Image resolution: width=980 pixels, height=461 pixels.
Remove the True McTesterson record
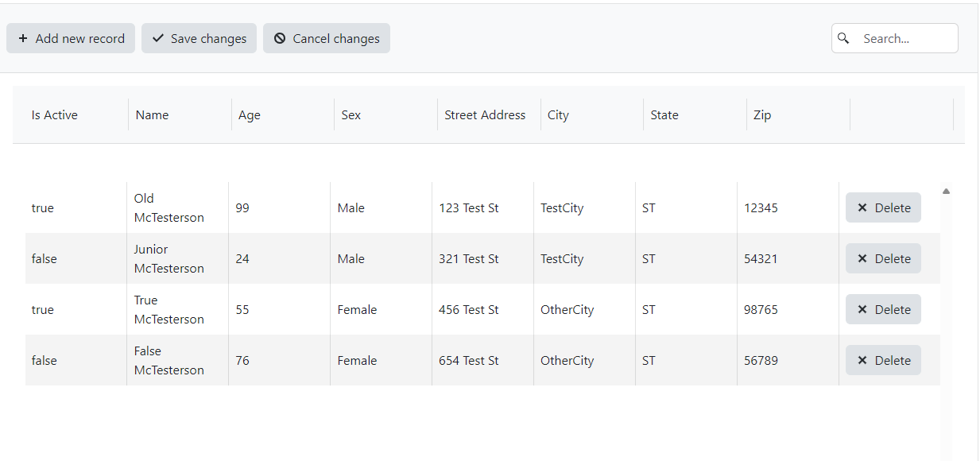tap(883, 309)
